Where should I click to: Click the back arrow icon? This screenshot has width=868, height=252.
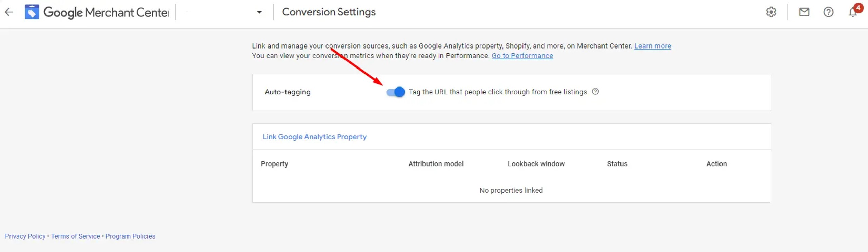(9, 12)
